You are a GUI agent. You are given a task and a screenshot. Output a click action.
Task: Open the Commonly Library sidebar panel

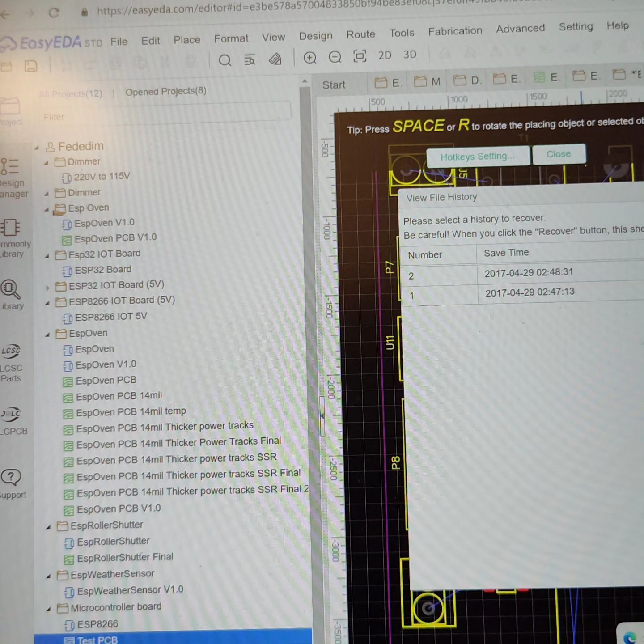(13, 238)
